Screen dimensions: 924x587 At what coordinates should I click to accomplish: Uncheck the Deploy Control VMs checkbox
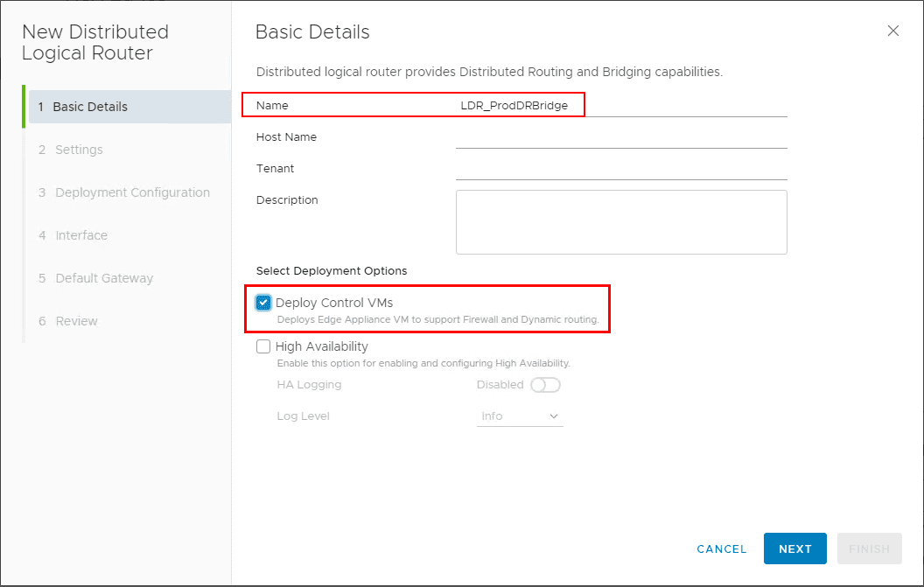click(263, 303)
